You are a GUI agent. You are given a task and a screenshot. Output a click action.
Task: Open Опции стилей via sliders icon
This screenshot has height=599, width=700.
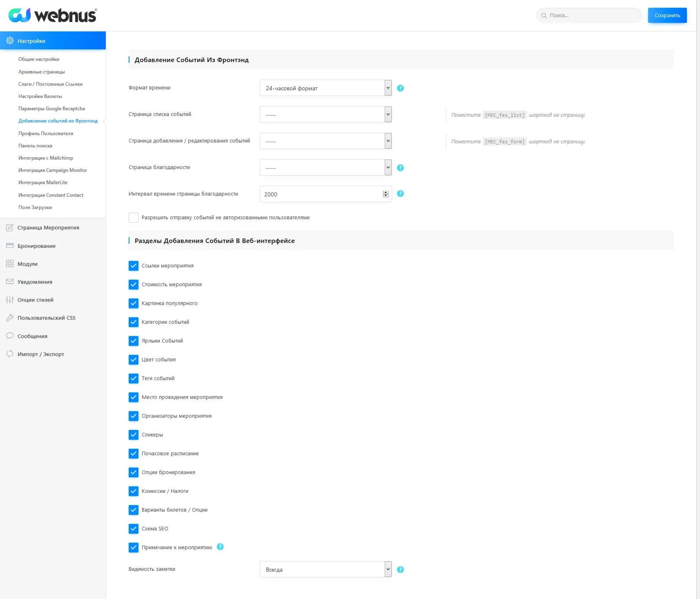tap(10, 300)
